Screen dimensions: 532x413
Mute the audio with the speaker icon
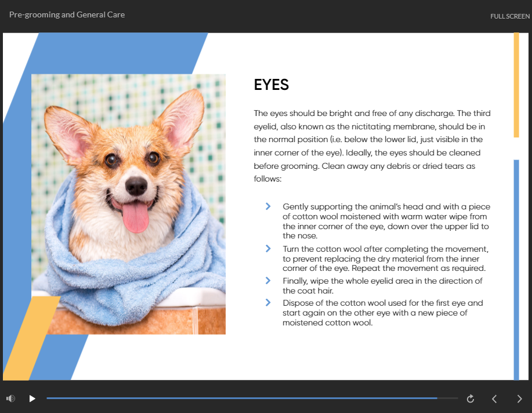tap(10, 398)
